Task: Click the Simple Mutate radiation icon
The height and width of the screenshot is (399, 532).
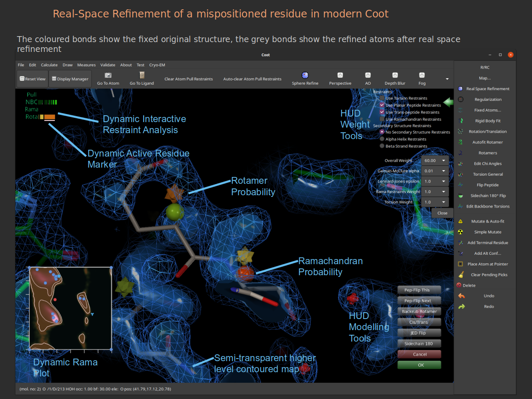Action: click(x=461, y=232)
